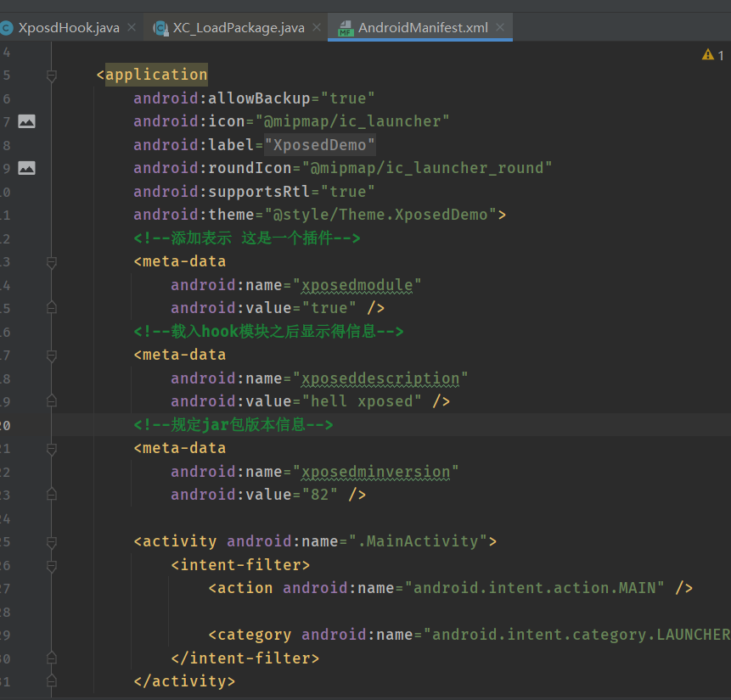Fold the intent-filter block
This screenshot has height=700, width=731.
point(52,565)
